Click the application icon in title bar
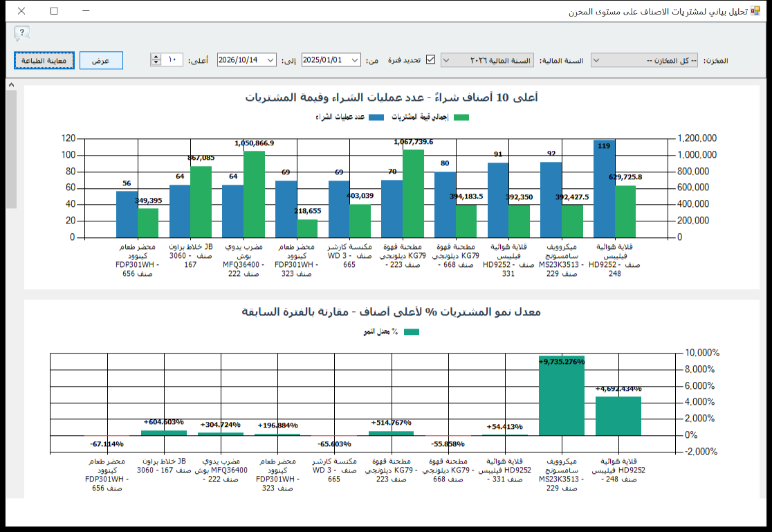The width and height of the screenshot is (772, 532). [x=755, y=11]
